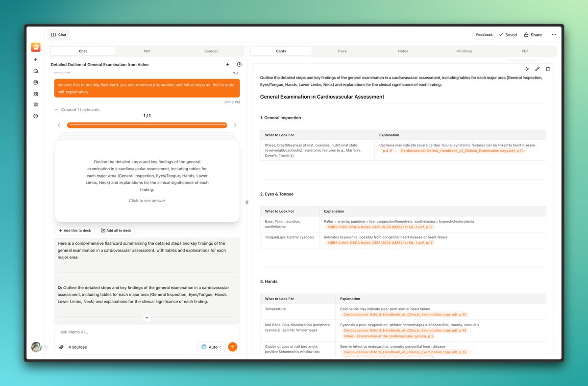Select the Mindmap tab
The image size is (588, 386).
pos(464,51)
